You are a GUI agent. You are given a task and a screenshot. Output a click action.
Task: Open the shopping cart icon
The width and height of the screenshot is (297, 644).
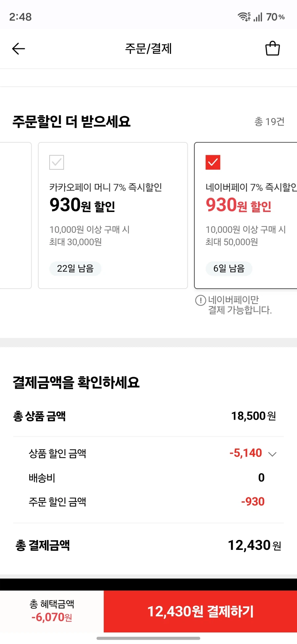click(x=272, y=48)
